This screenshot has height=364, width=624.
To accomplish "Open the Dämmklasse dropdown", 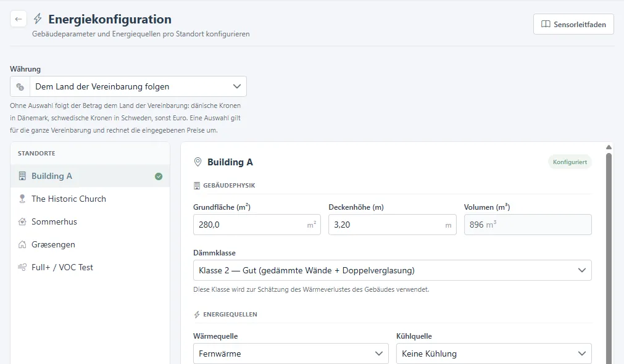I will 393,270.
